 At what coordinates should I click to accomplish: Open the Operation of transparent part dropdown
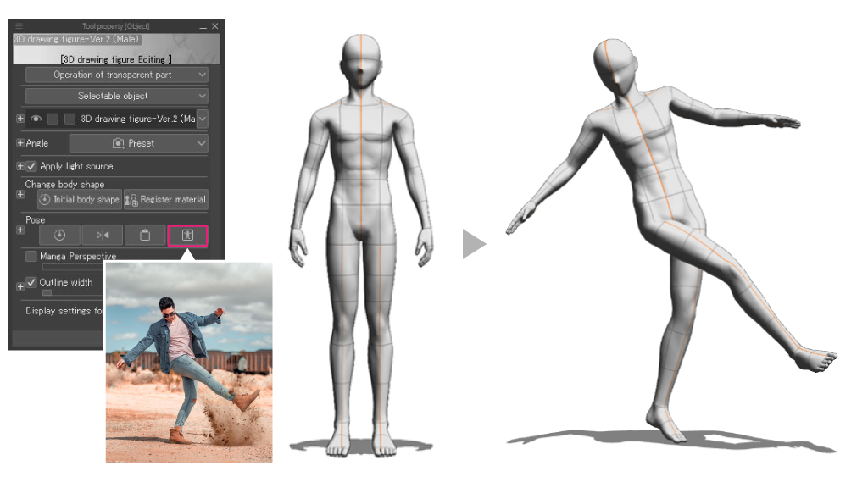[116, 75]
